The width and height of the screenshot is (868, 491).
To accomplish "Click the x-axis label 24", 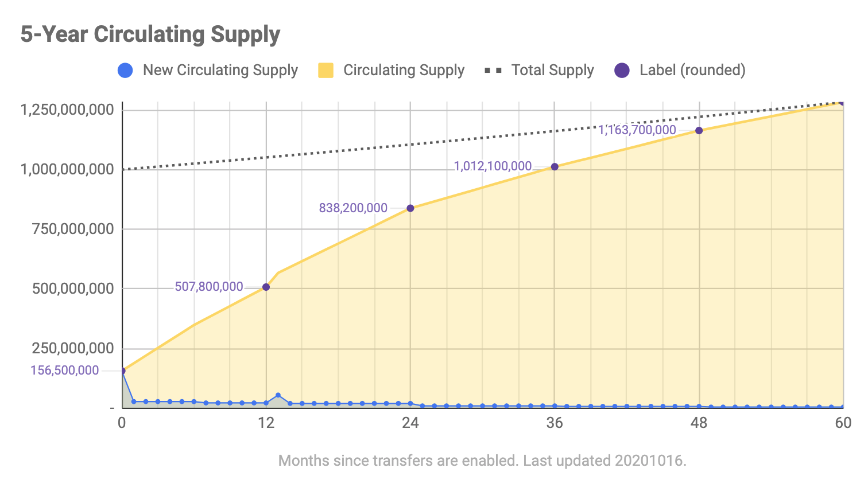I will click(x=410, y=423).
